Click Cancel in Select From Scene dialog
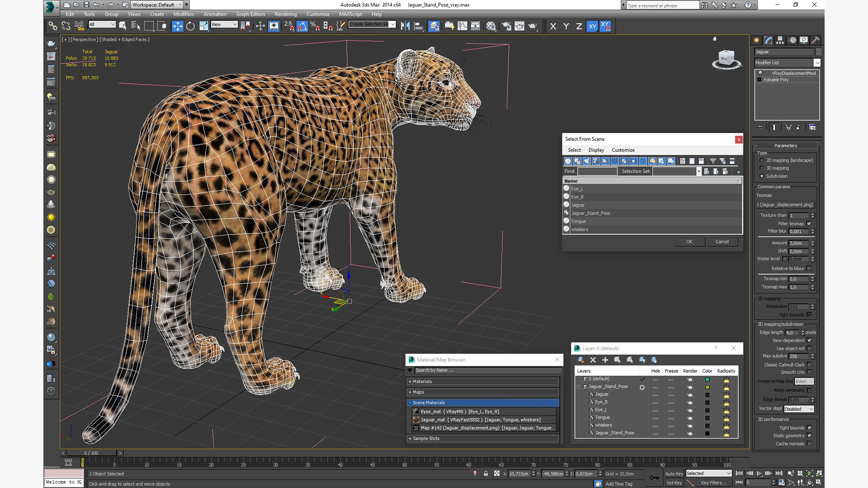This screenshot has width=868, height=488. coord(722,242)
